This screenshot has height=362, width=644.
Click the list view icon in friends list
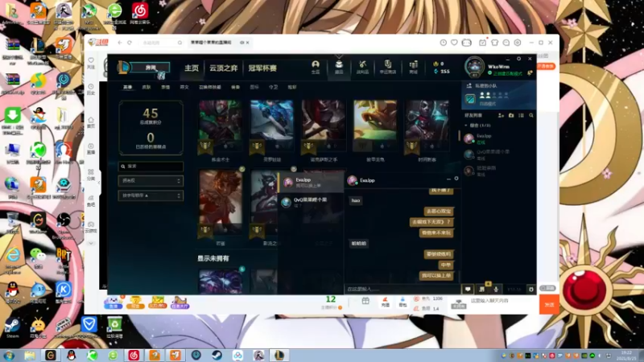coord(521,116)
